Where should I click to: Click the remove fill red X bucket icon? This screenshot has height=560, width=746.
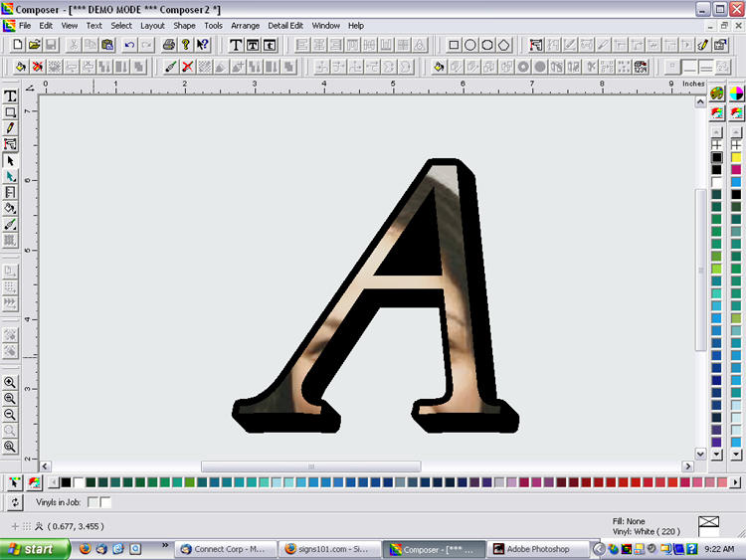[37, 67]
